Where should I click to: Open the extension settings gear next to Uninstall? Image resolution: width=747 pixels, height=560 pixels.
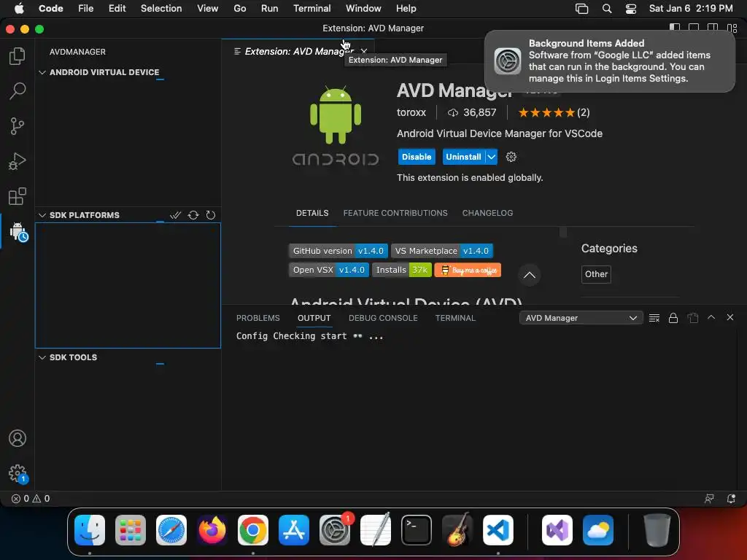click(511, 157)
